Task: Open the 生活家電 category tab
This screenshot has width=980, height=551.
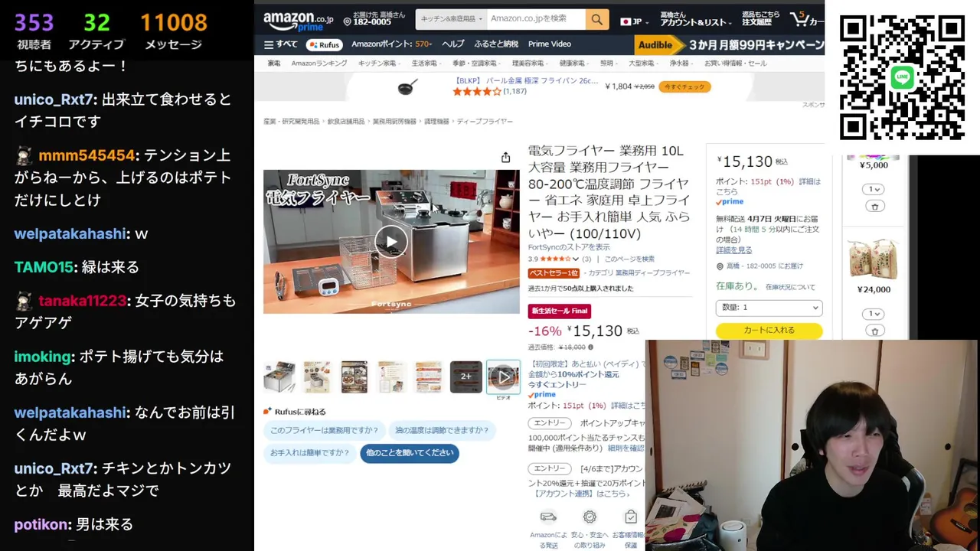Action: click(x=424, y=64)
